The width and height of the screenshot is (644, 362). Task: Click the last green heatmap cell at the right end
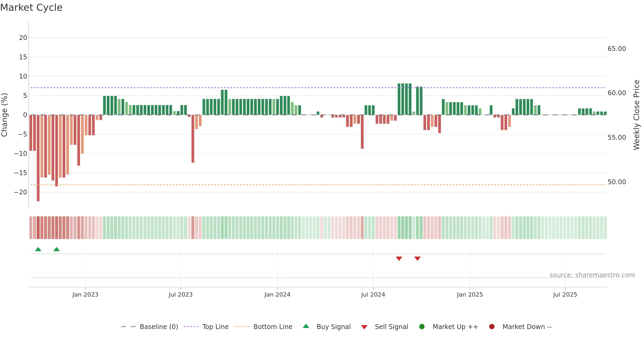coord(605,228)
